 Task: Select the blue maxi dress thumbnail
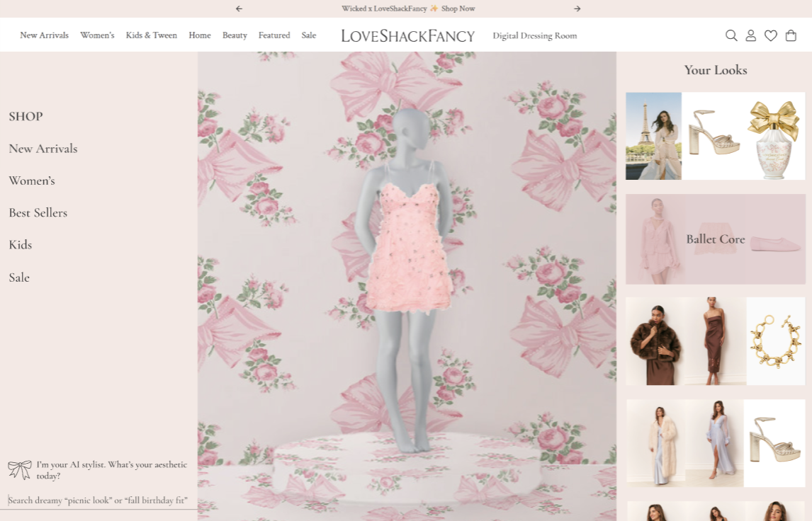coord(715,443)
